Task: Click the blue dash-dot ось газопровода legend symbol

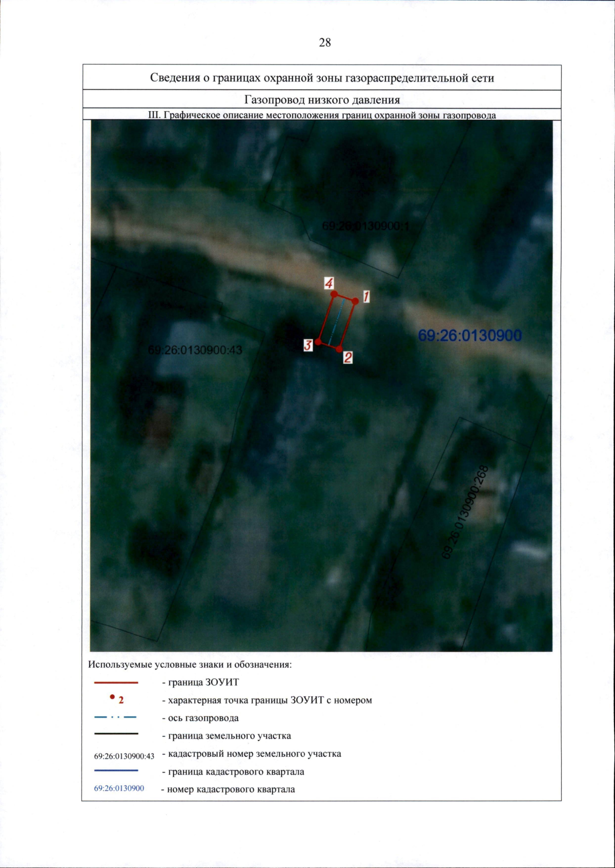Action: click(116, 717)
